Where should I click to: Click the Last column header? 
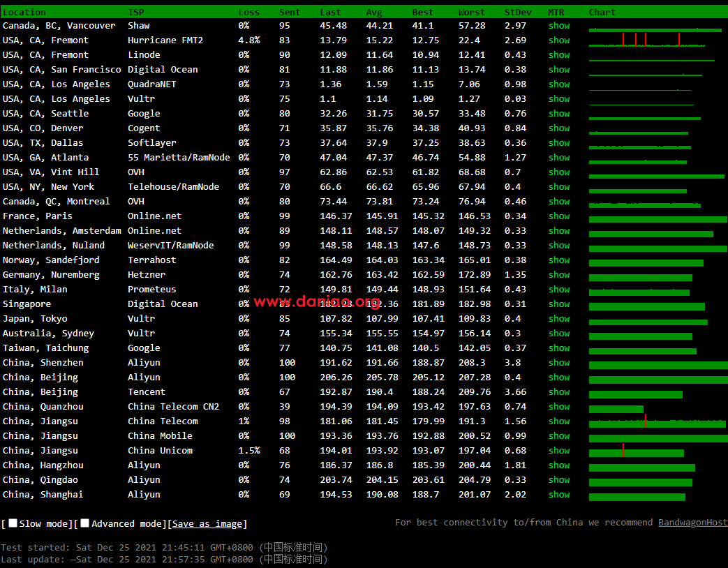(x=331, y=12)
